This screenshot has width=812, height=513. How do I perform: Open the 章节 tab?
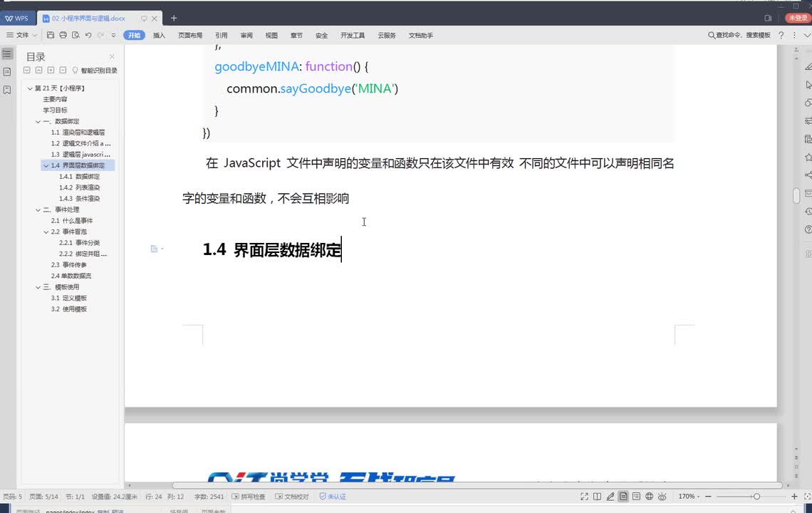pos(296,35)
